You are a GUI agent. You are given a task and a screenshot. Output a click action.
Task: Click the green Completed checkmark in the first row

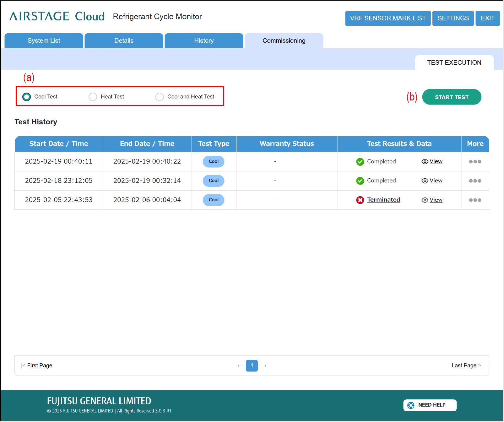click(360, 162)
